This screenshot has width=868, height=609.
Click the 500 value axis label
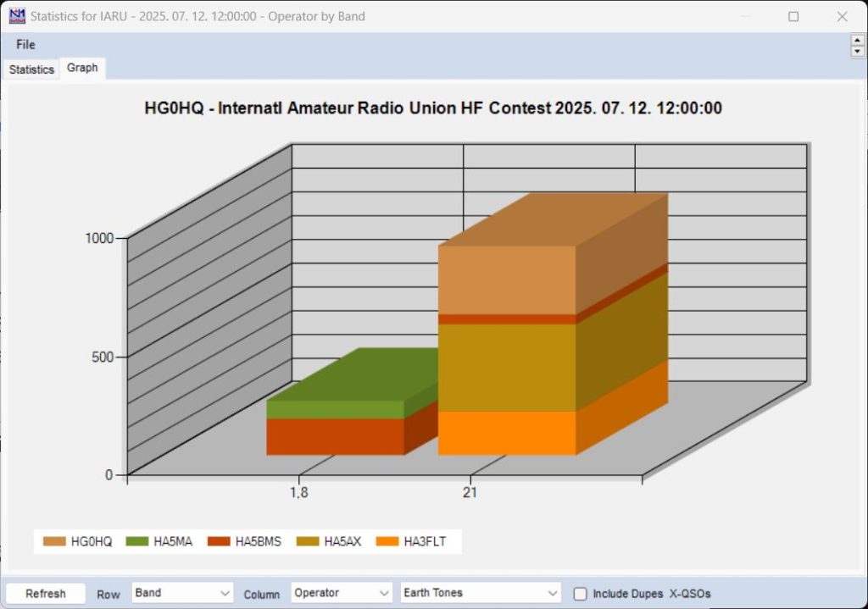(103, 357)
